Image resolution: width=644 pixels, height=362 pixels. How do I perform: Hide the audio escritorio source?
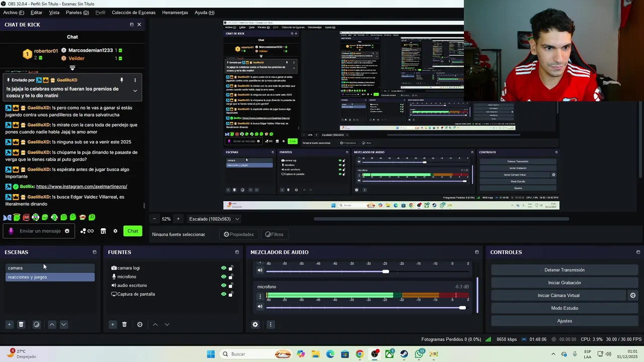[x=223, y=285]
